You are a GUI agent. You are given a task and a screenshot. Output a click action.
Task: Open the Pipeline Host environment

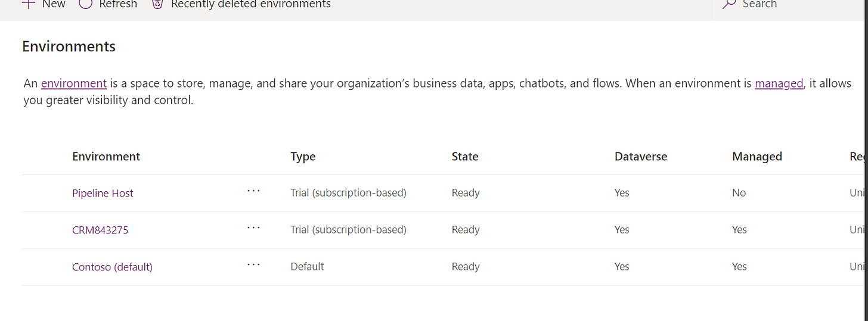pyautogui.click(x=103, y=193)
